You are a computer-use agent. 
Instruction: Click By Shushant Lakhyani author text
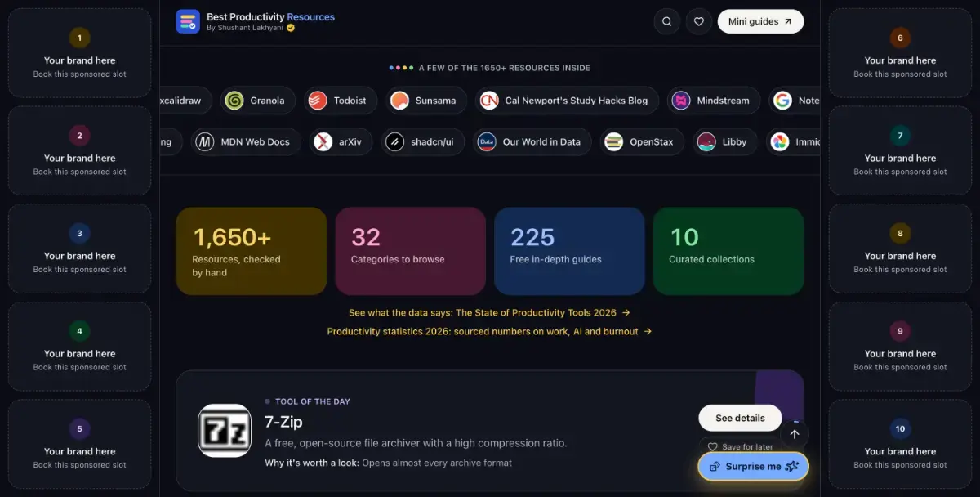click(245, 28)
